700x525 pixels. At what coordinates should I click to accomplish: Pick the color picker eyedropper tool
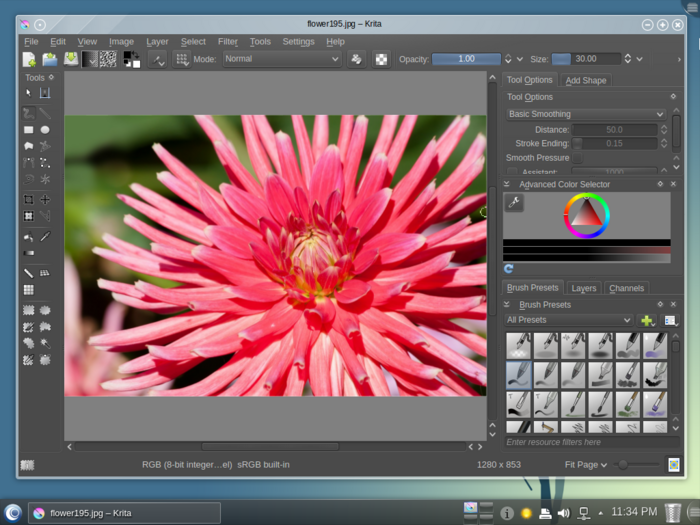coord(45,237)
